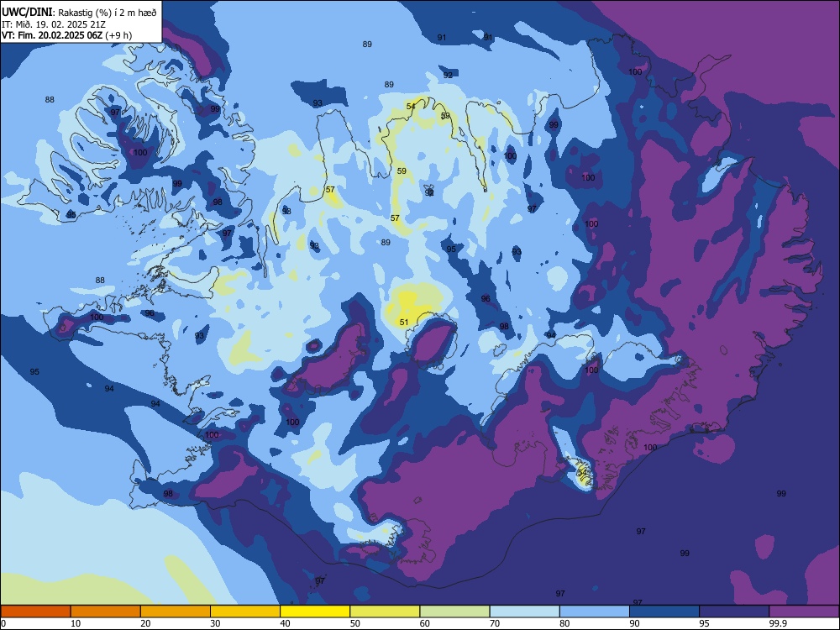
Task: Click the orange 10–20 legend swatch
Action: click(106, 612)
